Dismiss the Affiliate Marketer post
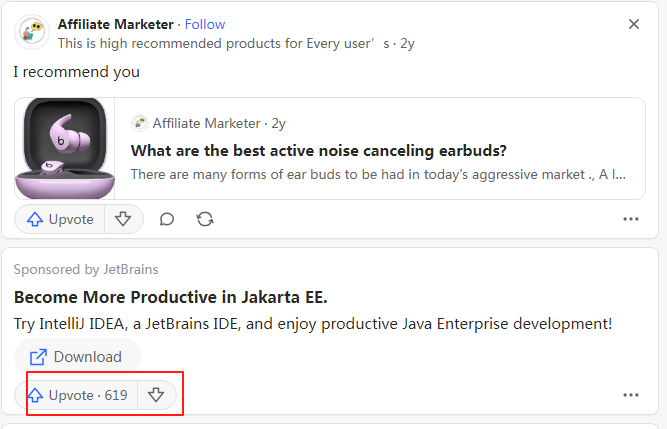 [633, 24]
